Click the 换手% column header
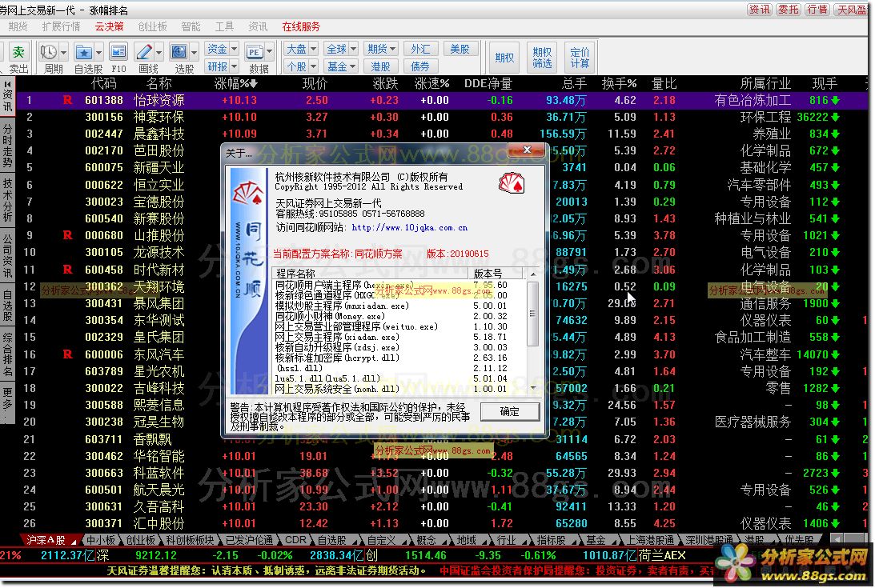This screenshot has width=875, height=588. point(619,84)
